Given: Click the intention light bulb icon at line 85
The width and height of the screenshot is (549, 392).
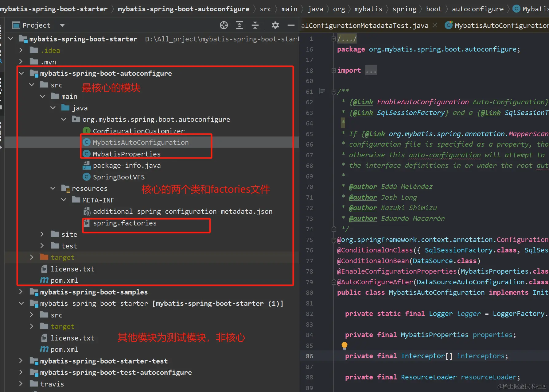Looking at the screenshot, I should click(x=345, y=346).
